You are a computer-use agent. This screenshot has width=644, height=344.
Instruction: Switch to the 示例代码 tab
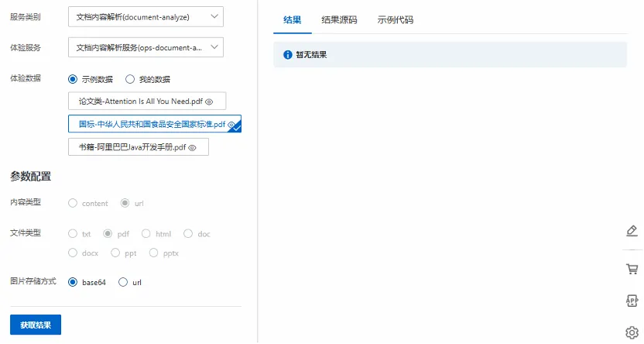click(395, 19)
